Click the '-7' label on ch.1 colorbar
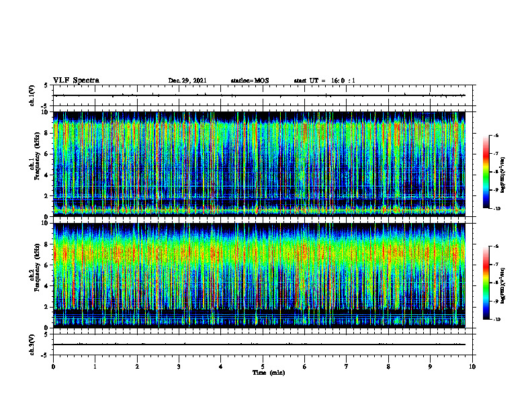This screenshot has width=532, height=411. pyautogui.click(x=496, y=154)
